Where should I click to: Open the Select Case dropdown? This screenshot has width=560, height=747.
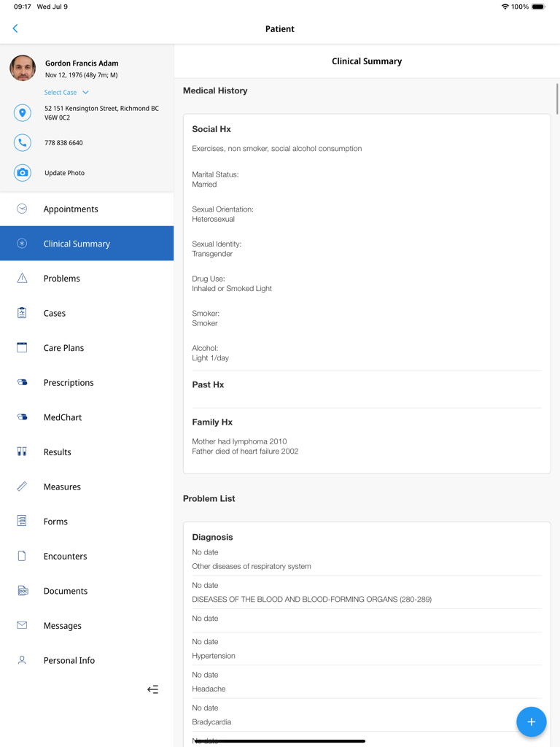click(x=66, y=93)
